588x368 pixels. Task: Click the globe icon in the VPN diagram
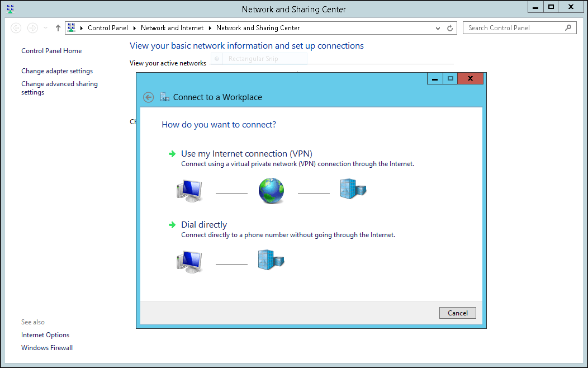[x=271, y=191]
